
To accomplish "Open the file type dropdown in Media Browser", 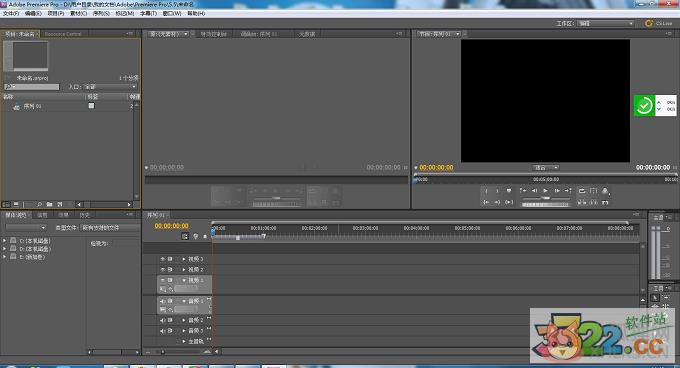I will point(110,228).
